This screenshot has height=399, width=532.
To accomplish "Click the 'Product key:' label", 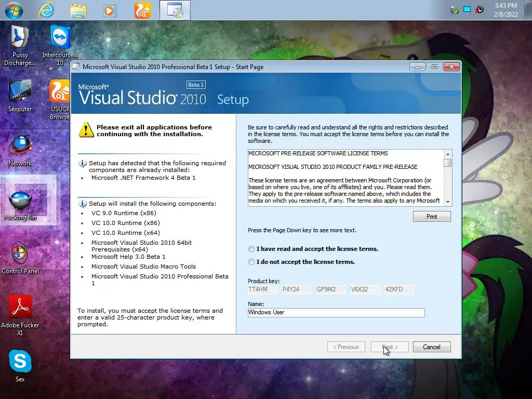I will (x=263, y=281).
